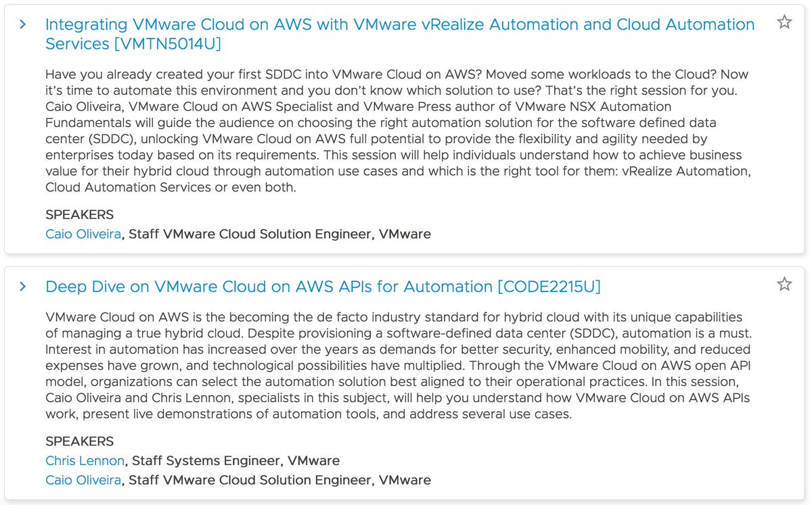
Task: Click 'Staff Systems Engineer, VMware' text
Action: tap(235, 460)
